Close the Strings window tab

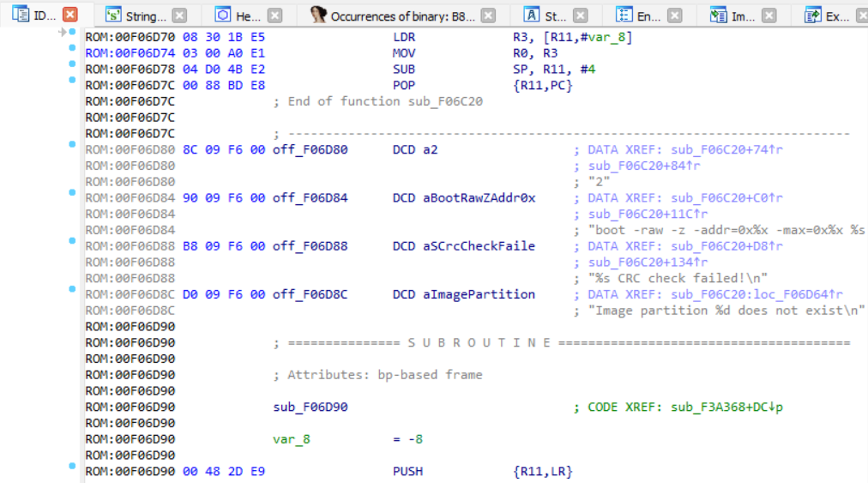[x=178, y=15]
